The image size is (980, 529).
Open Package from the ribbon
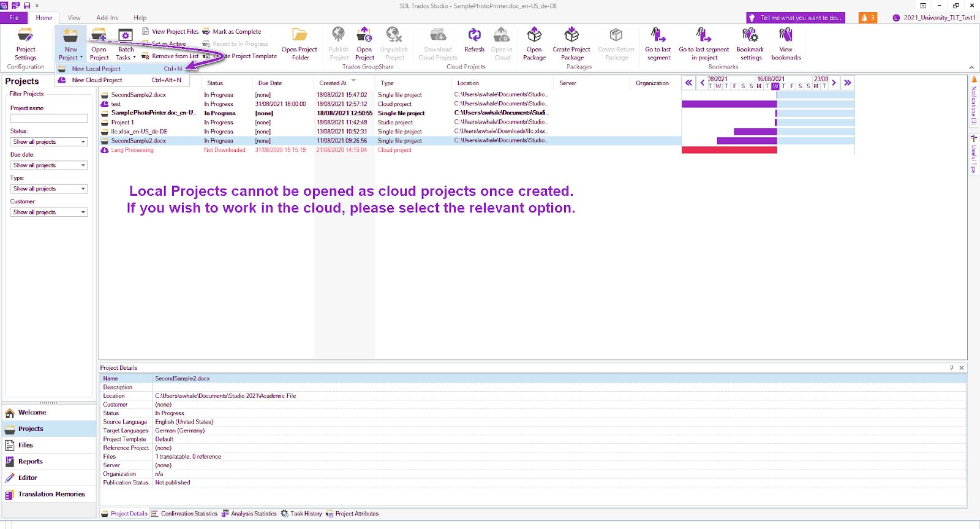pyautogui.click(x=534, y=36)
